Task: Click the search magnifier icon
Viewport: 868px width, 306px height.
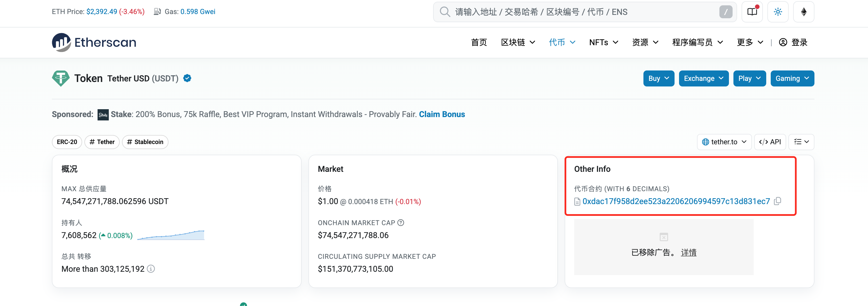Action: (x=445, y=12)
